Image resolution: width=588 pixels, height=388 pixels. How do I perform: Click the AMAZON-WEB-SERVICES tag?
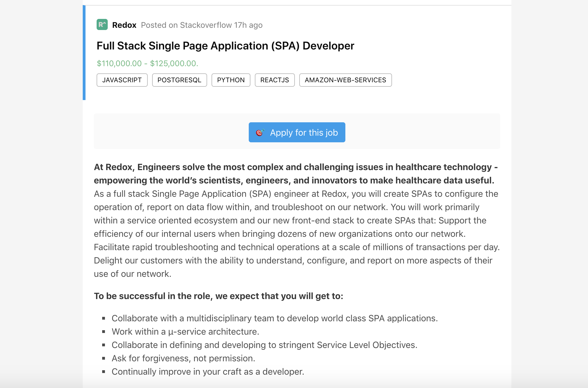pos(345,80)
